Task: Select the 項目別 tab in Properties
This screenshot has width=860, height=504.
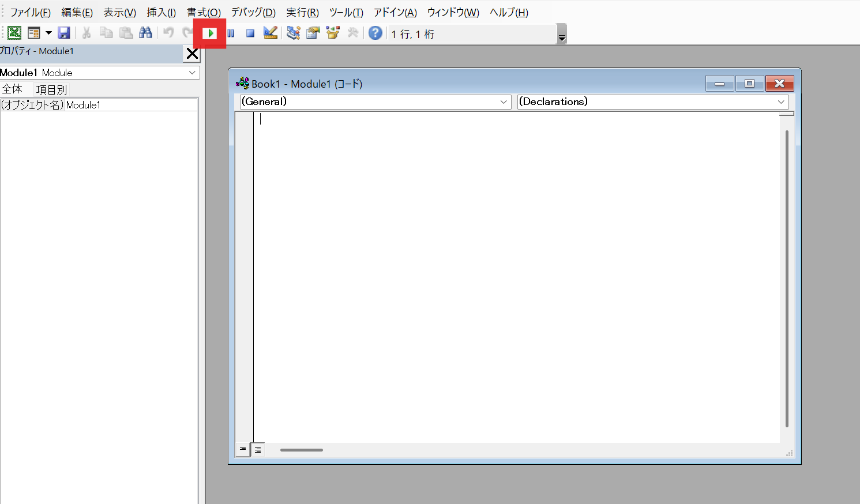Action: (x=51, y=89)
